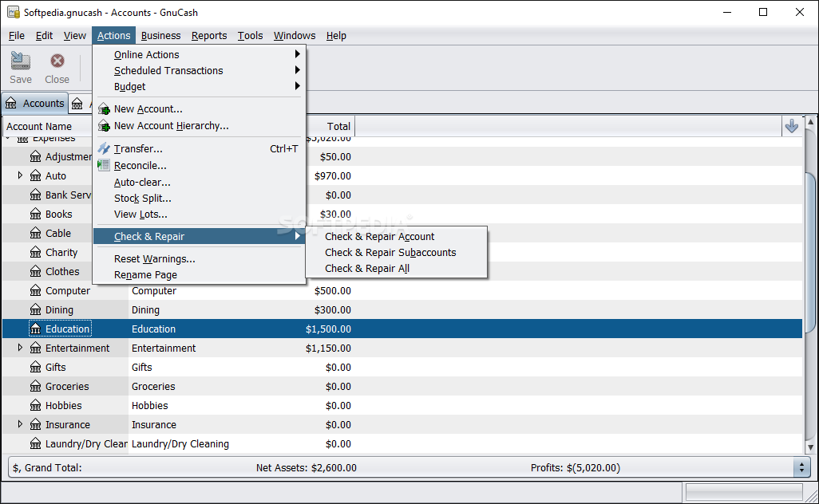Open the File menu
Image resolution: width=819 pixels, height=504 pixels.
17,35
